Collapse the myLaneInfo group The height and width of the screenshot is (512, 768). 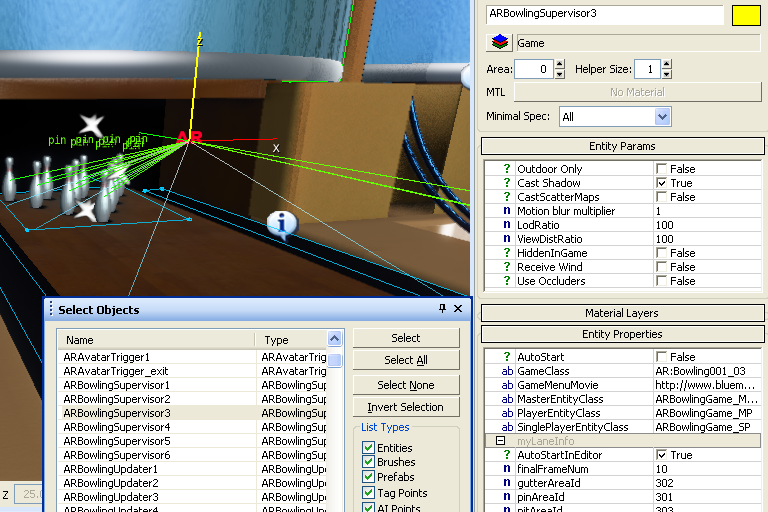point(500,440)
